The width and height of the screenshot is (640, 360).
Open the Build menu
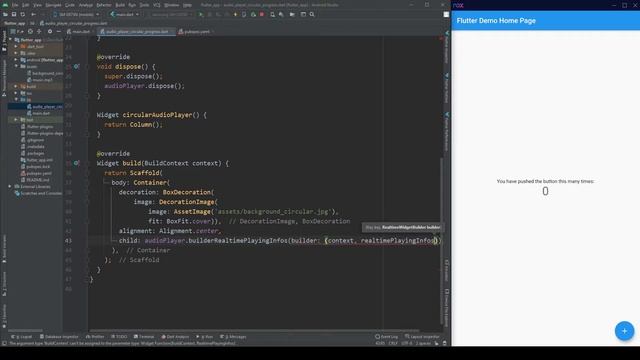[x=120, y=5]
